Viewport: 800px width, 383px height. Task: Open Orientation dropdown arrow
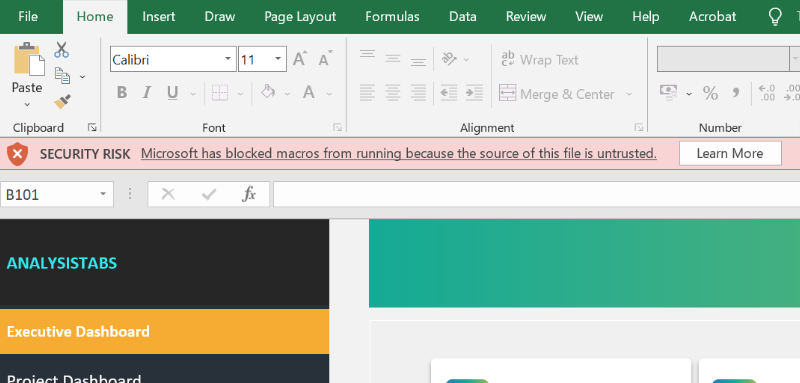pyautogui.click(x=466, y=60)
